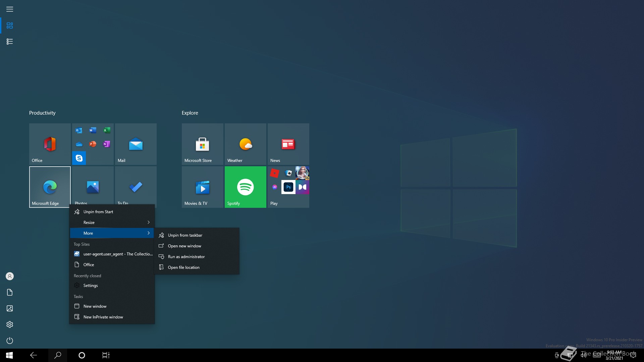
Task: Select Run as administrator
Action: pos(197,257)
